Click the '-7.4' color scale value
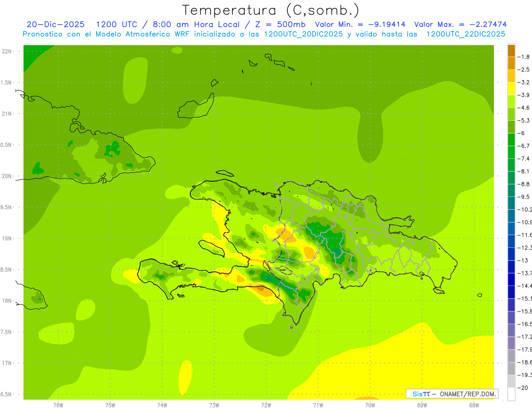 tap(524, 159)
